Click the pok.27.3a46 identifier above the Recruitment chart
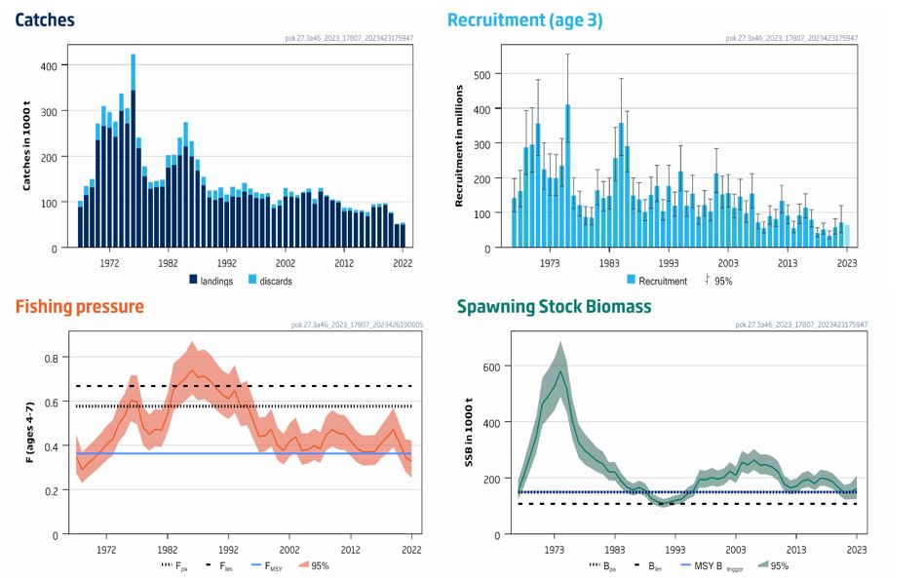 791,38
